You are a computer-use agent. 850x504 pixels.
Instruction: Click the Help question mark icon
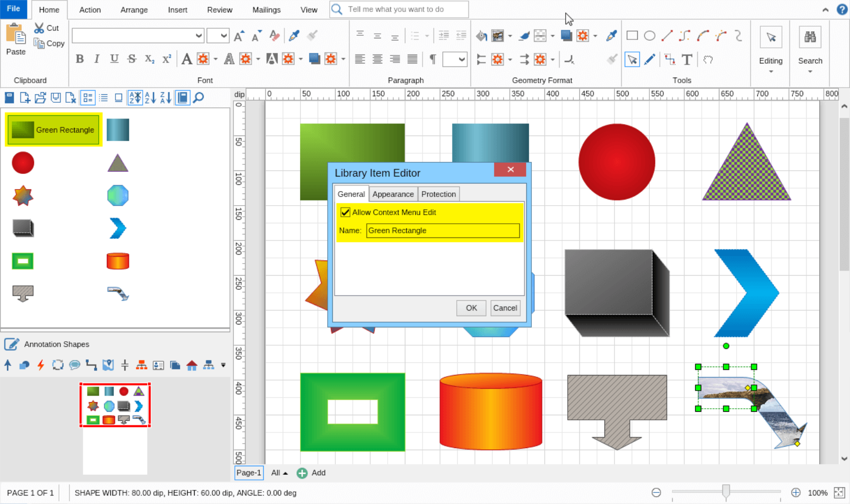point(842,10)
